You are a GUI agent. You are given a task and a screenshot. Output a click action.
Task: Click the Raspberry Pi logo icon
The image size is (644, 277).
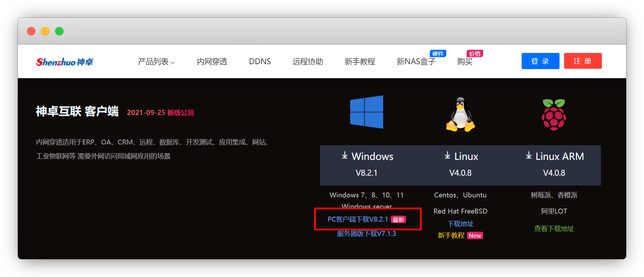pos(554,115)
